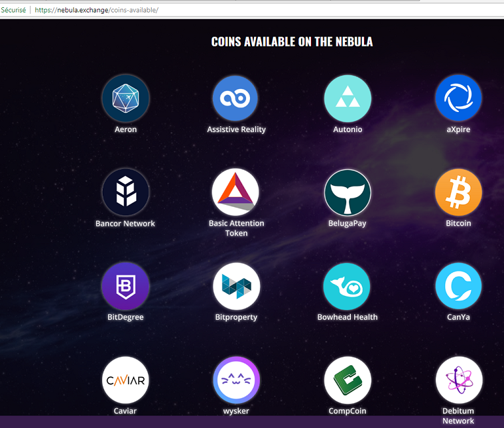Click the CompCoin green C icon
The height and width of the screenshot is (428, 504).
[x=348, y=380]
